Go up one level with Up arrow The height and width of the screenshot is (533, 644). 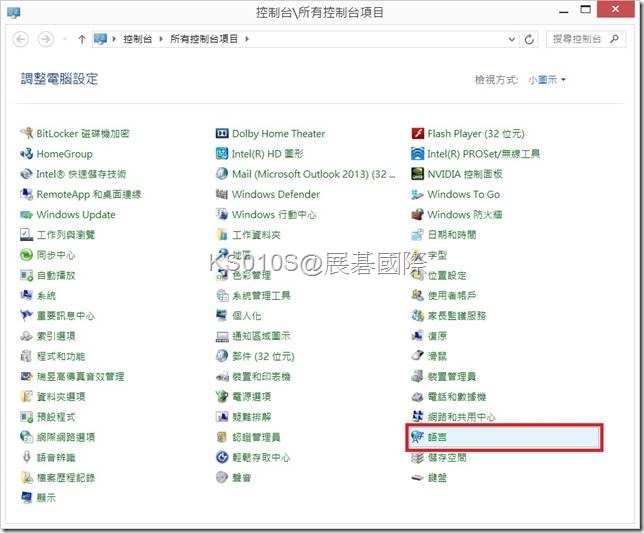tap(82, 39)
